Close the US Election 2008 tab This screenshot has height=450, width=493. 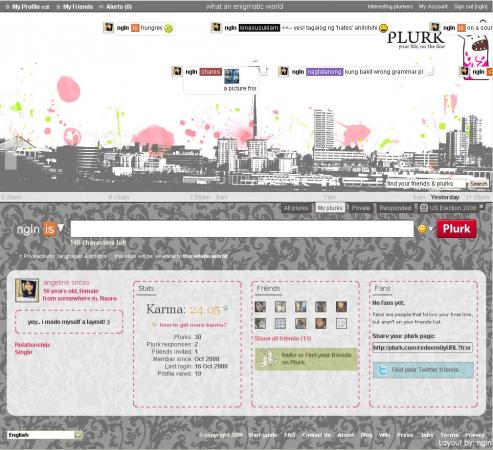click(481, 206)
